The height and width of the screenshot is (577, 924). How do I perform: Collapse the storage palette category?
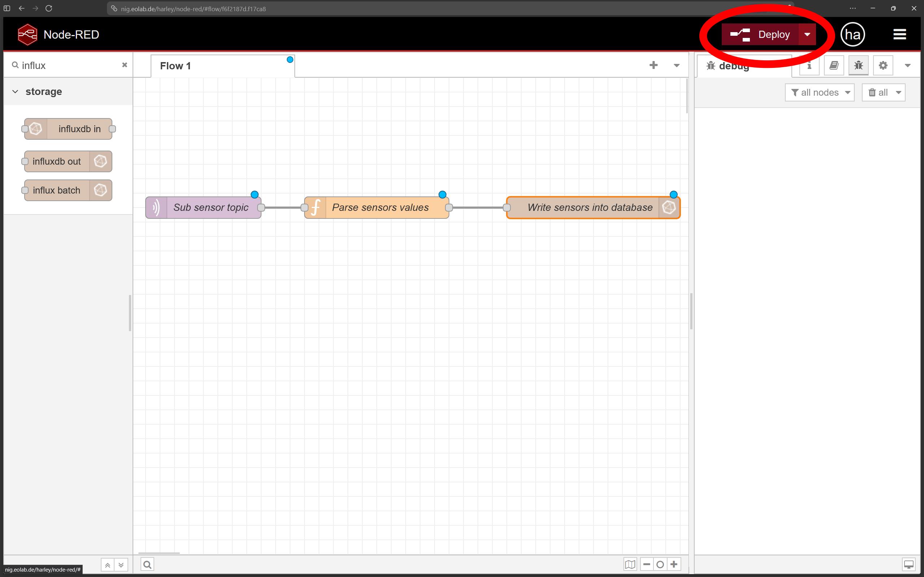(x=69, y=92)
